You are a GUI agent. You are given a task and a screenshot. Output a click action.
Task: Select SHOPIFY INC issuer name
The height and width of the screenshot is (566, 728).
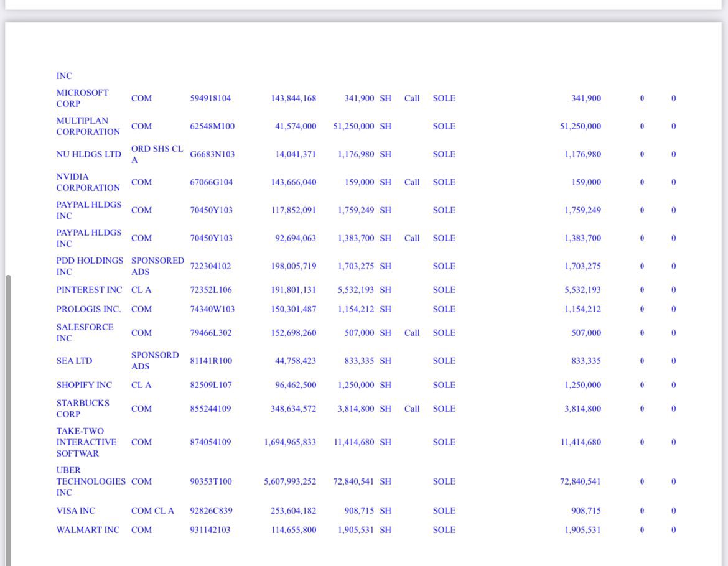[84, 385]
